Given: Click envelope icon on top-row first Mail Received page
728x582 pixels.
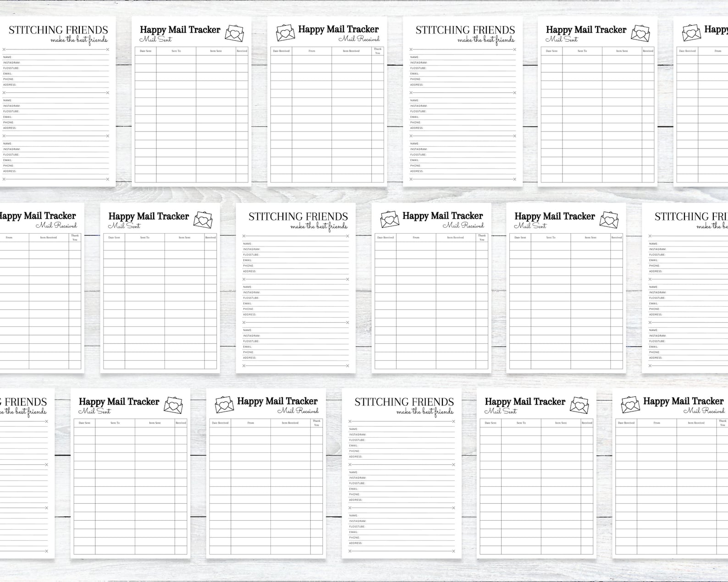Looking at the screenshot, I should click(x=285, y=33).
